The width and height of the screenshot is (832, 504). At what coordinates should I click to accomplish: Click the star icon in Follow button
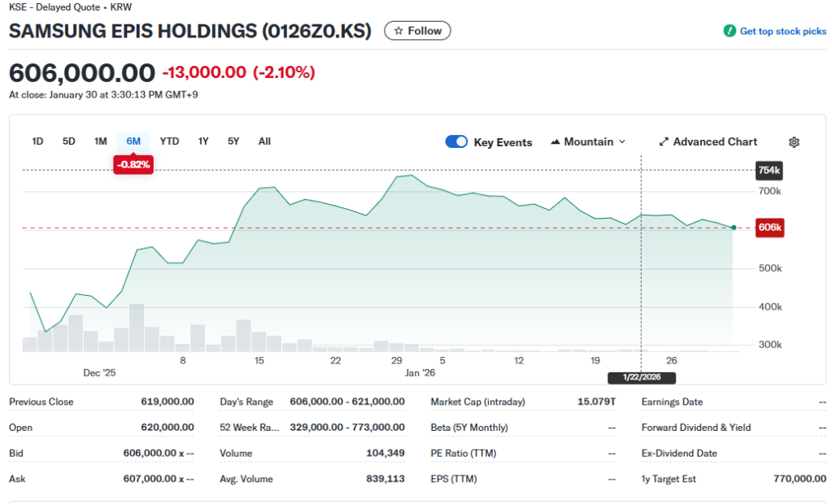pos(399,31)
